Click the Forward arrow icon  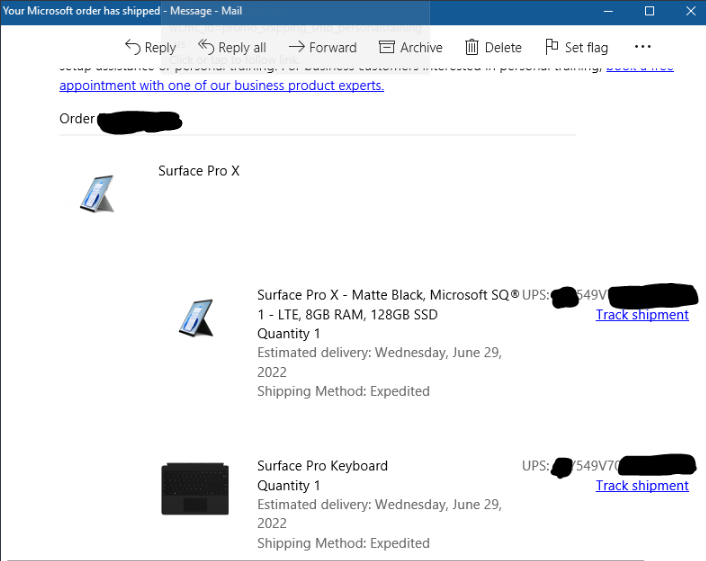[296, 46]
